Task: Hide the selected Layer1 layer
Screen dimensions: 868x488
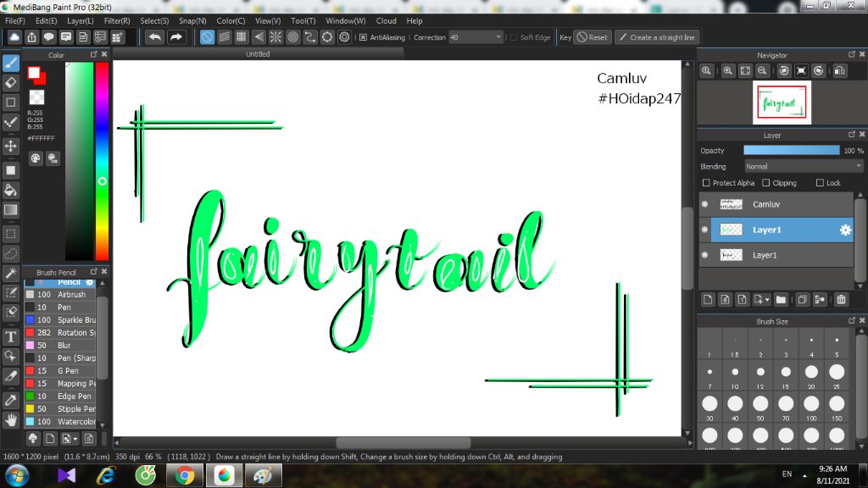Action: click(704, 230)
